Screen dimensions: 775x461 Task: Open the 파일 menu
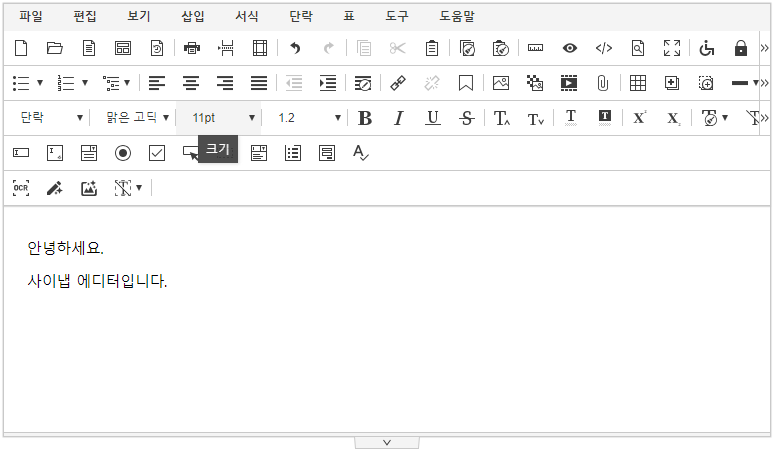pyautogui.click(x=31, y=16)
